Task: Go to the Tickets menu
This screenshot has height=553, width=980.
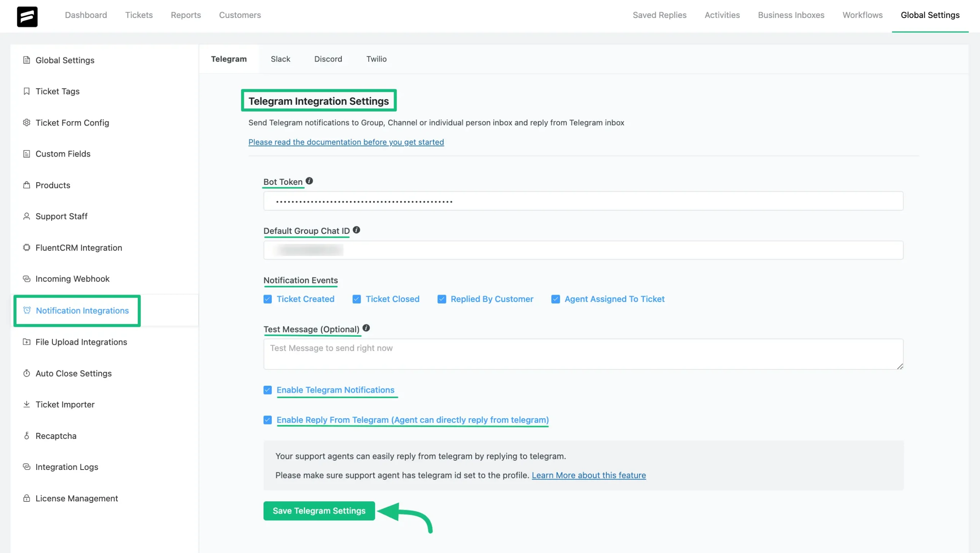Action: click(x=139, y=15)
